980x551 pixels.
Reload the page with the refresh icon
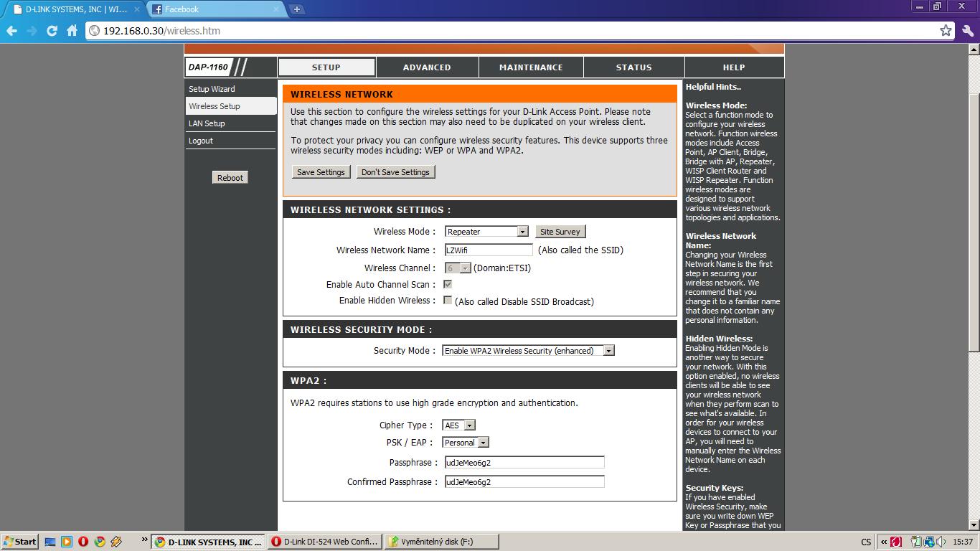click(x=52, y=31)
